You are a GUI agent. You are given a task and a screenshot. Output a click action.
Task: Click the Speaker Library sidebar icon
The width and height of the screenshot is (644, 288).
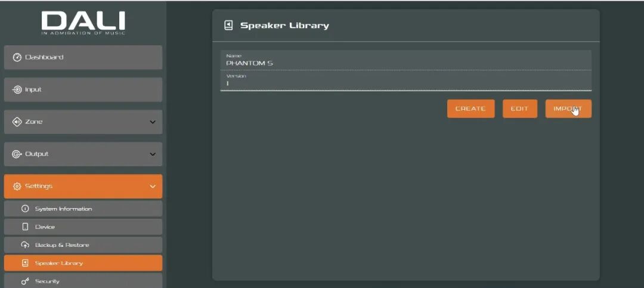tap(25, 263)
